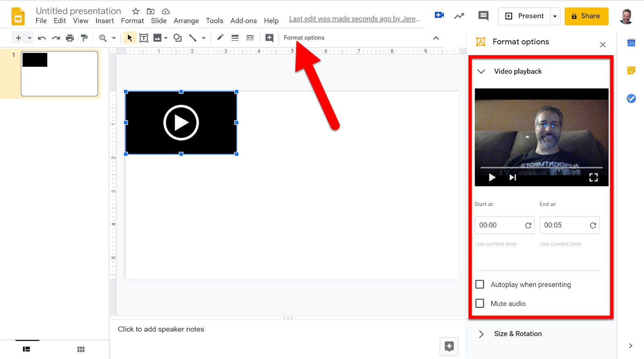
Task: Open the Tools menu
Action: pos(215,21)
